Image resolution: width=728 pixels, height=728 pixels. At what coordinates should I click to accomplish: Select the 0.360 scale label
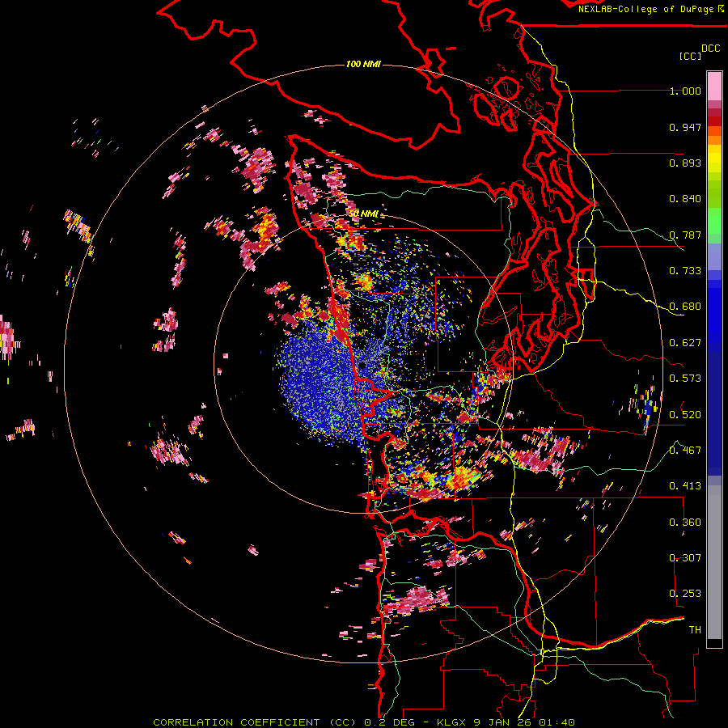685,523
